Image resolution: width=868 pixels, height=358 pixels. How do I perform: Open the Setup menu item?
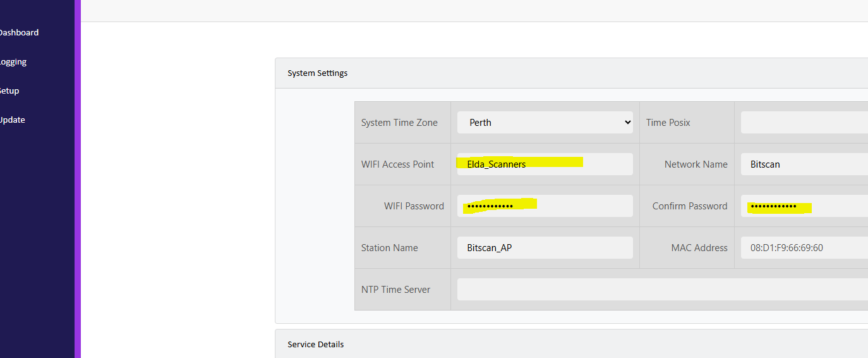tap(9, 90)
